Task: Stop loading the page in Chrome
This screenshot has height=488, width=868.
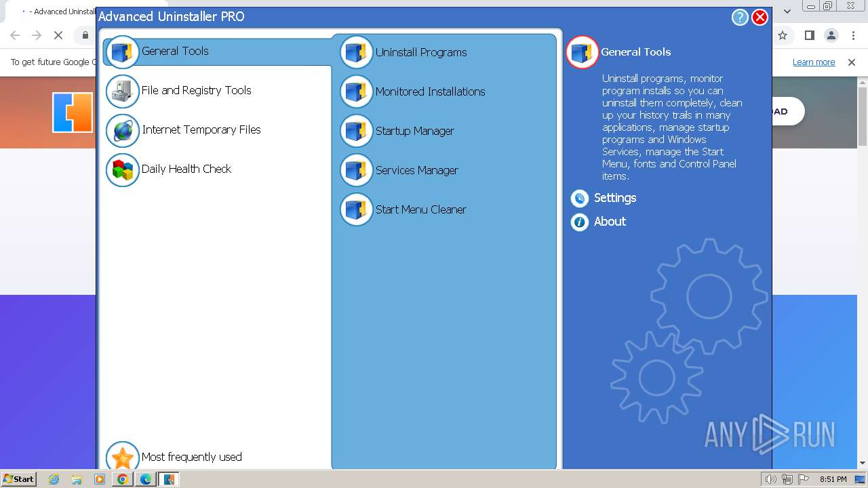Action: (x=58, y=35)
